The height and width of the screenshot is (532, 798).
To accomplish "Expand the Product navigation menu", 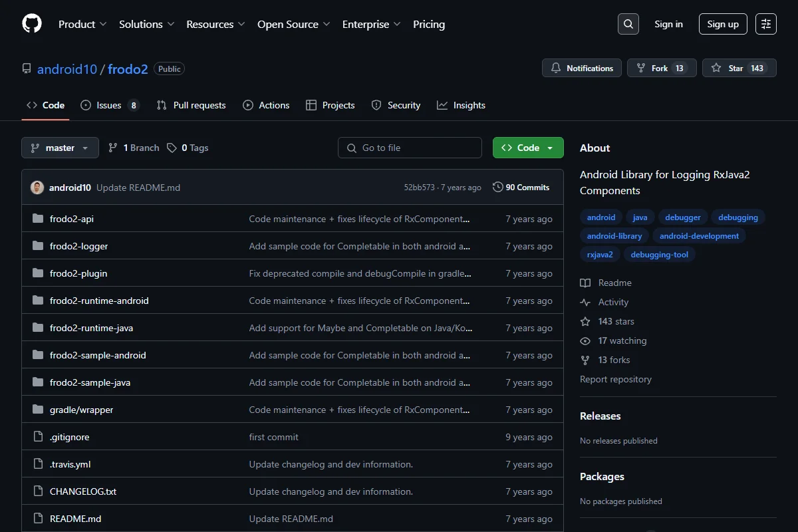I will tap(82, 24).
